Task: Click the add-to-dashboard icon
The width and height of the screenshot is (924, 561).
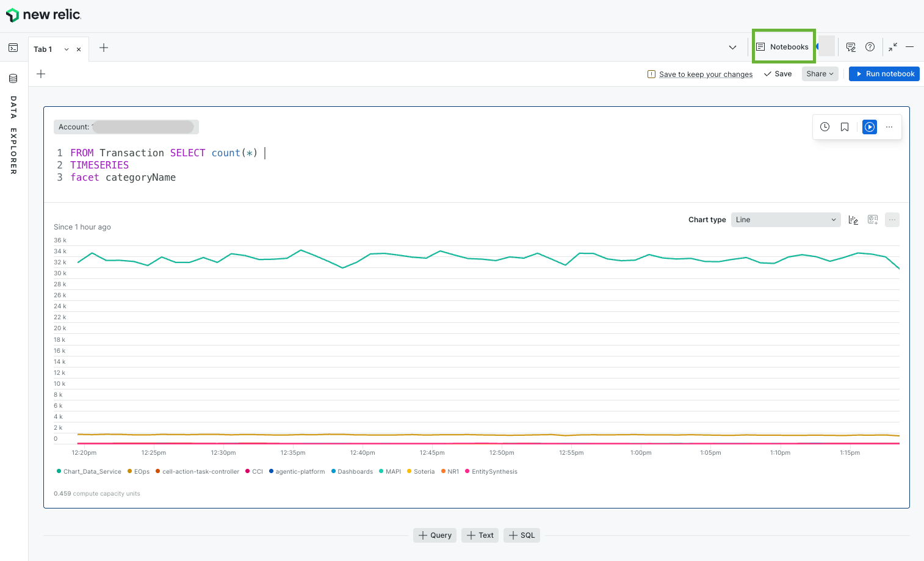Action: tap(872, 219)
